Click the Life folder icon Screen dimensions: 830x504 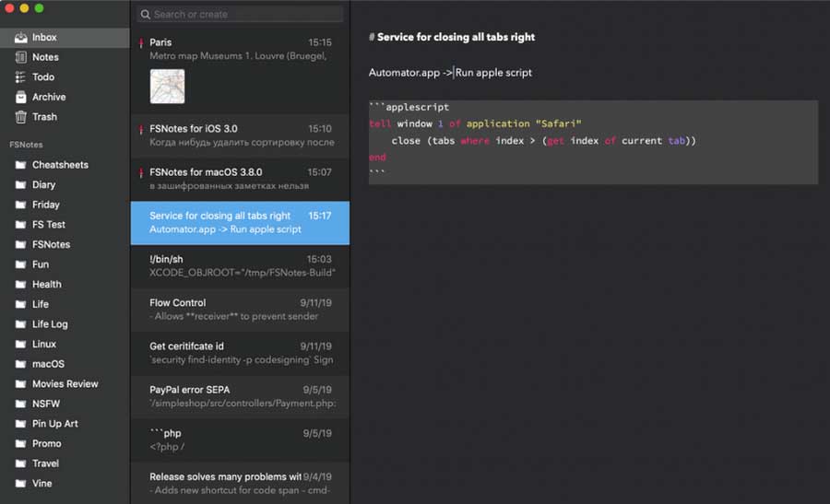(20, 304)
